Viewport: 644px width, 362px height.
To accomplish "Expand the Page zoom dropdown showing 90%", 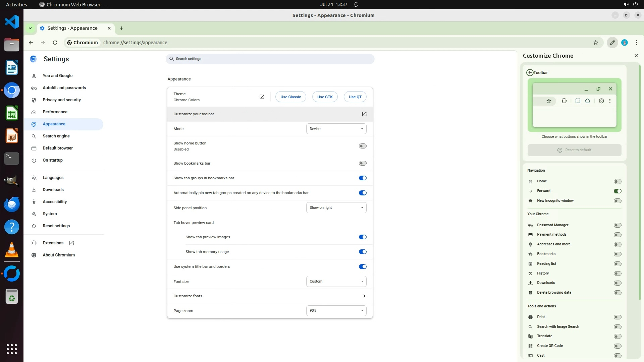I will pyautogui.click(x=336, y=311).
